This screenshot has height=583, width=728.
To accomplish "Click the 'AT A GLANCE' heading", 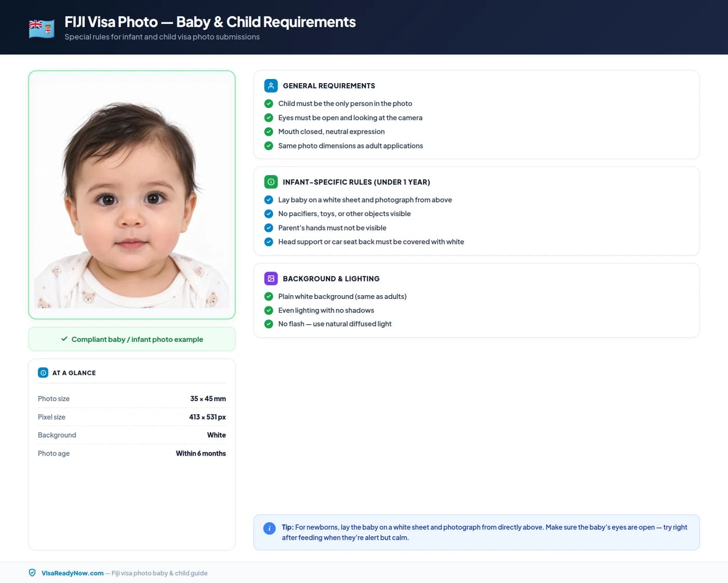I will pos(74,373).
